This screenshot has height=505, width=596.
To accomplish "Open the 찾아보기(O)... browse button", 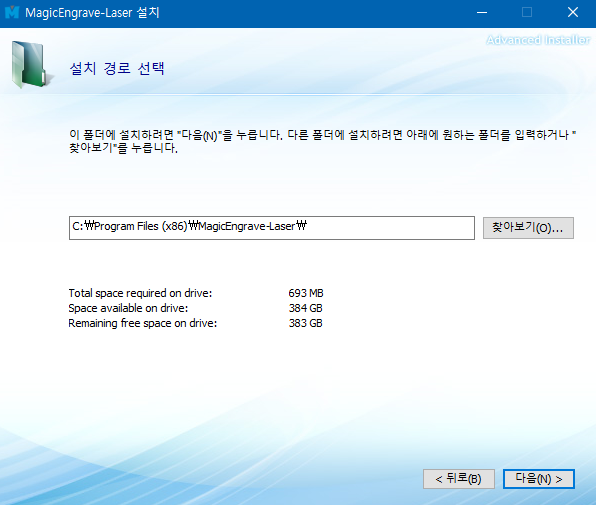I will coord(528,228).
